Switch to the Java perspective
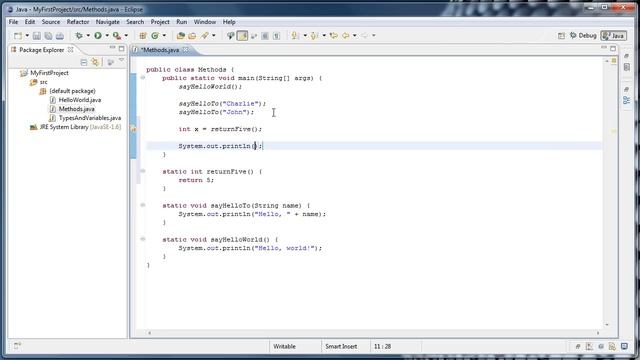The height and width of the screenshot is (360, 640). 613,36
